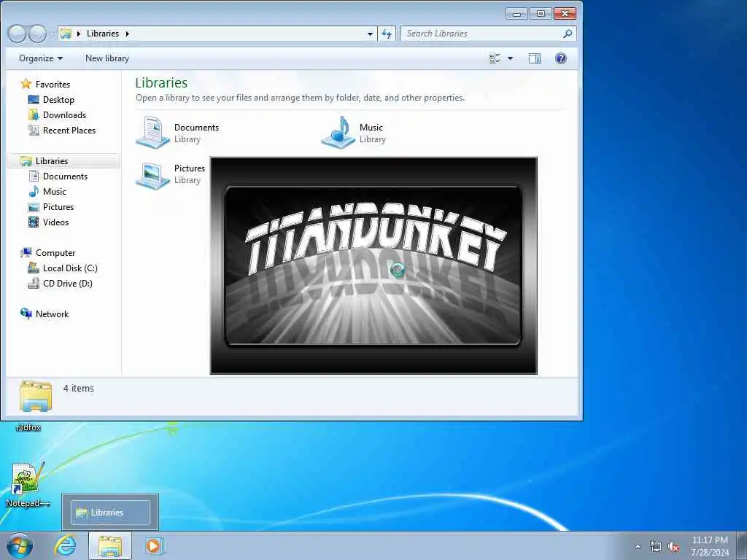Open the Music library icon in main pane

click(x=338, y=133)
